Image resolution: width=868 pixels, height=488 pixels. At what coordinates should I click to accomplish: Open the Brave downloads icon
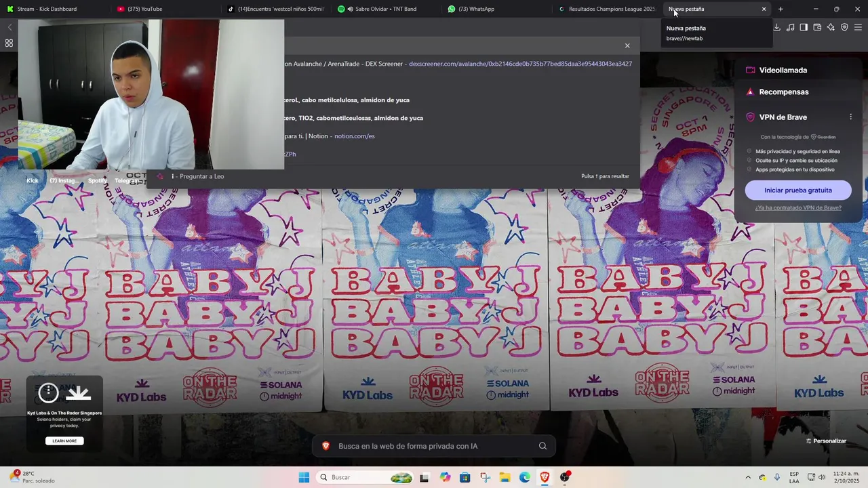point(776,27)
